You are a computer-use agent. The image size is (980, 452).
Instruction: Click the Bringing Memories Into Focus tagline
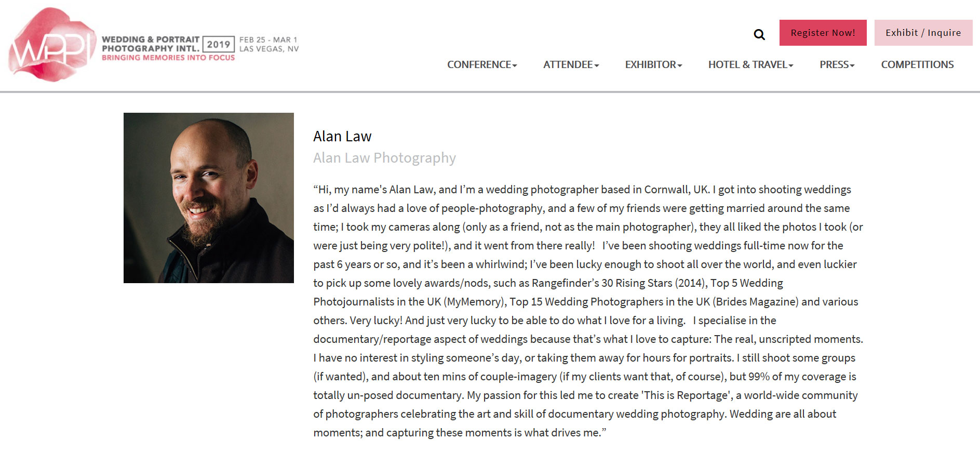168,58
